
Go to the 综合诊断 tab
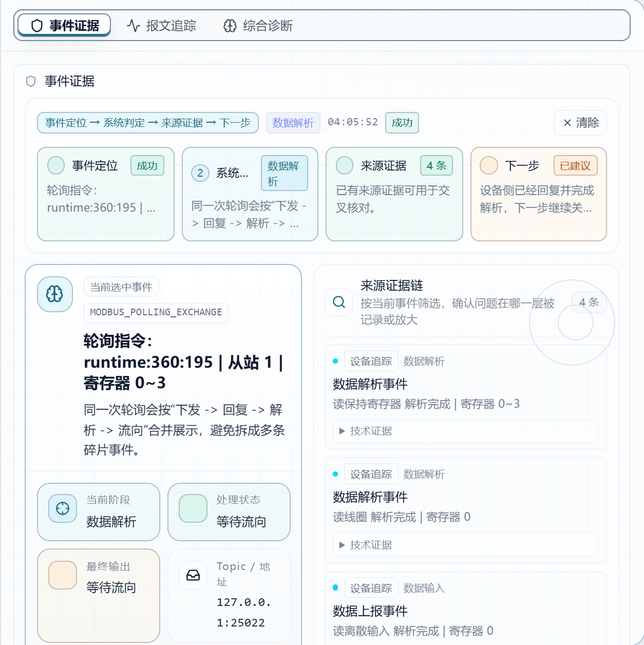(x=258, y=26)
